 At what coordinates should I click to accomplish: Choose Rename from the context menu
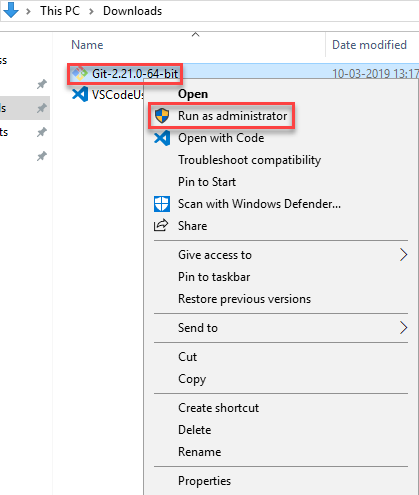[x=200, y=452]
